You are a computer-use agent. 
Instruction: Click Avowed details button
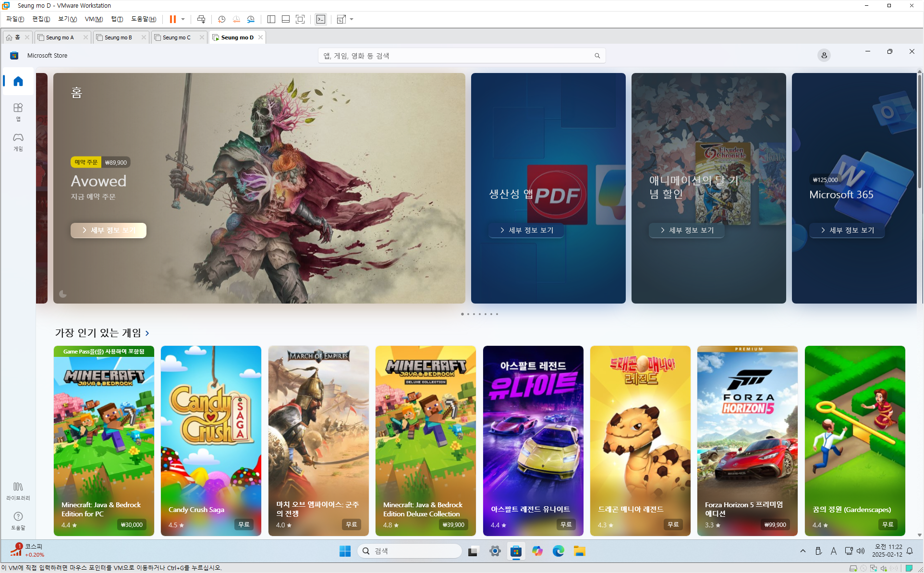(x=109, y=230)
